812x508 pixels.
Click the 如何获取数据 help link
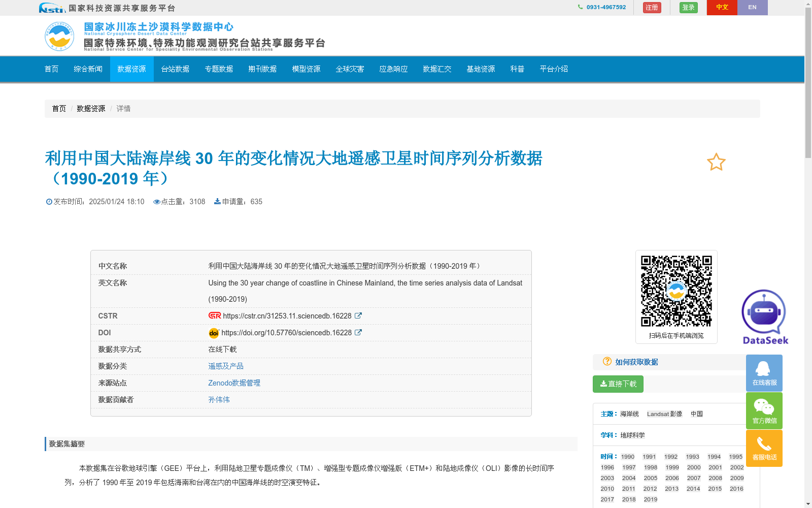(x=636, y=362)
